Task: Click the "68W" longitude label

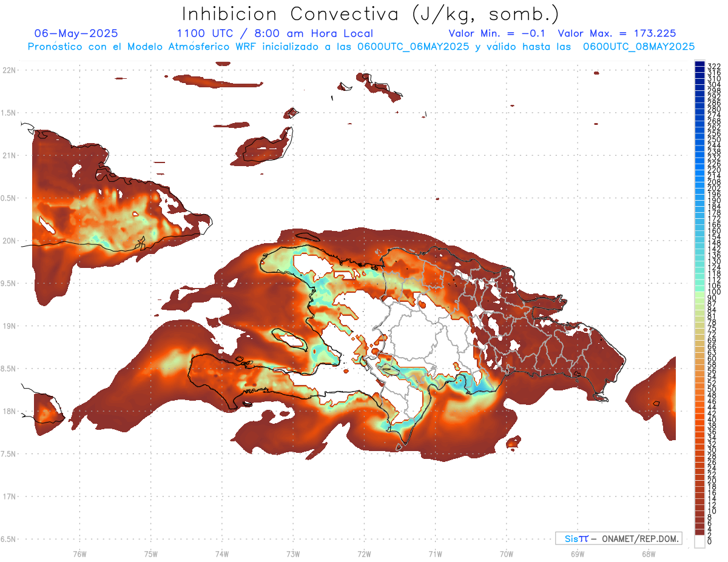Action: (649, 553)
